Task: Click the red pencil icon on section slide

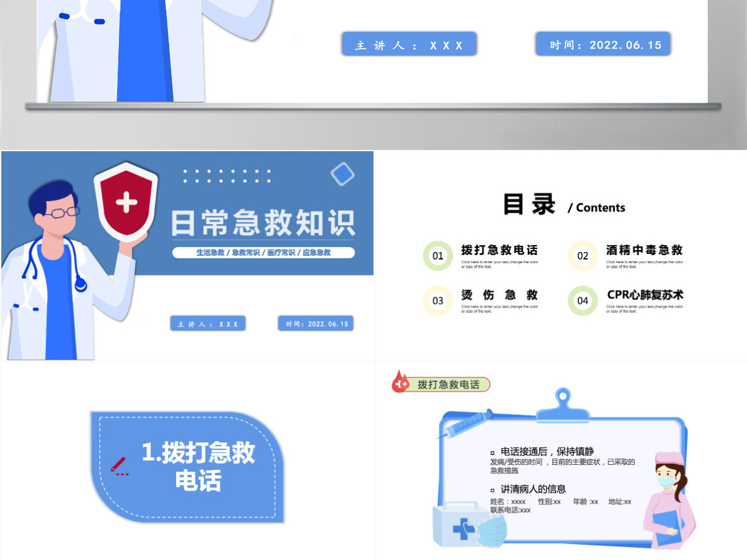Action: [x=118, y=465]
